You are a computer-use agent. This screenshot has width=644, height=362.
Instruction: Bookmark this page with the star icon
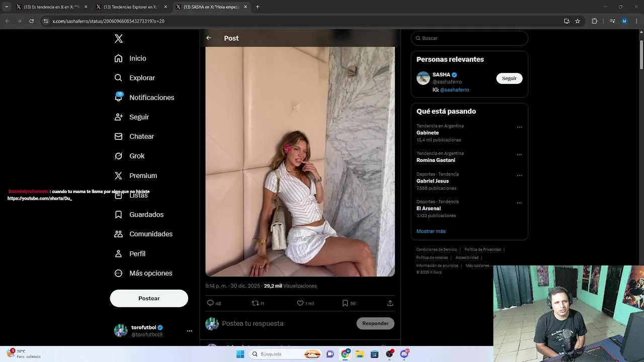tap(578, 21)
